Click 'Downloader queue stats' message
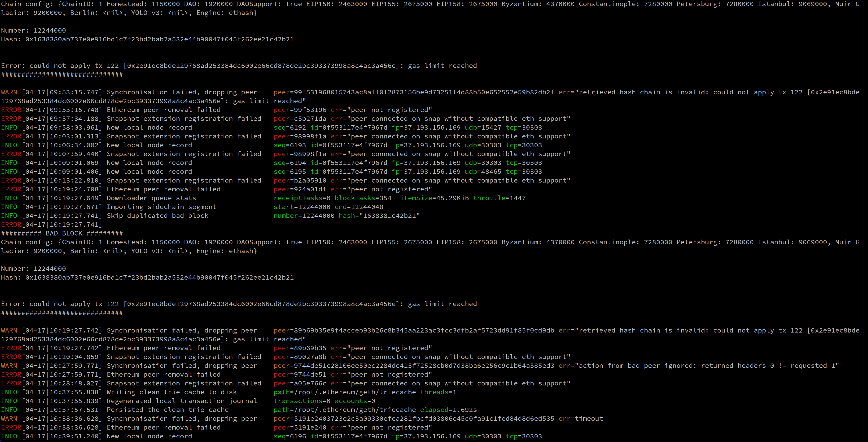Viewport: 868px width, 442px height. pos(151,198)
